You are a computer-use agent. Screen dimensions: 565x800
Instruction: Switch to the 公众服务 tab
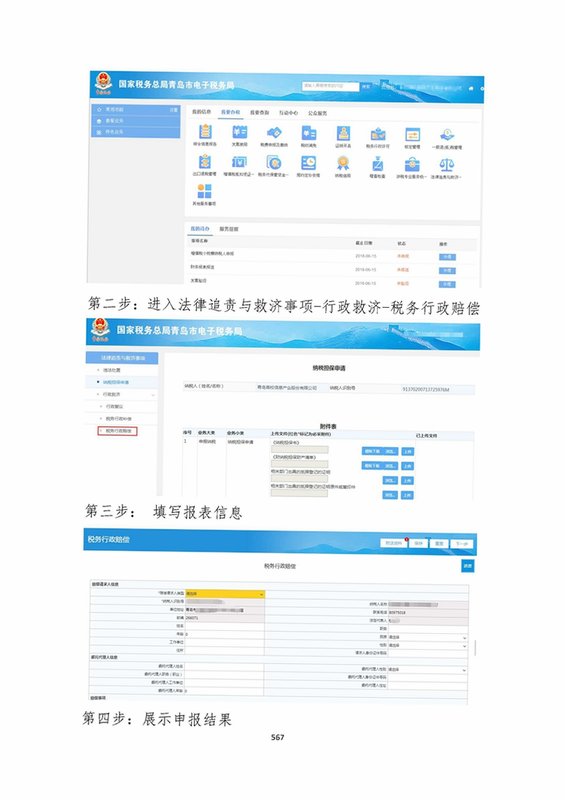[x=317, y=113]
